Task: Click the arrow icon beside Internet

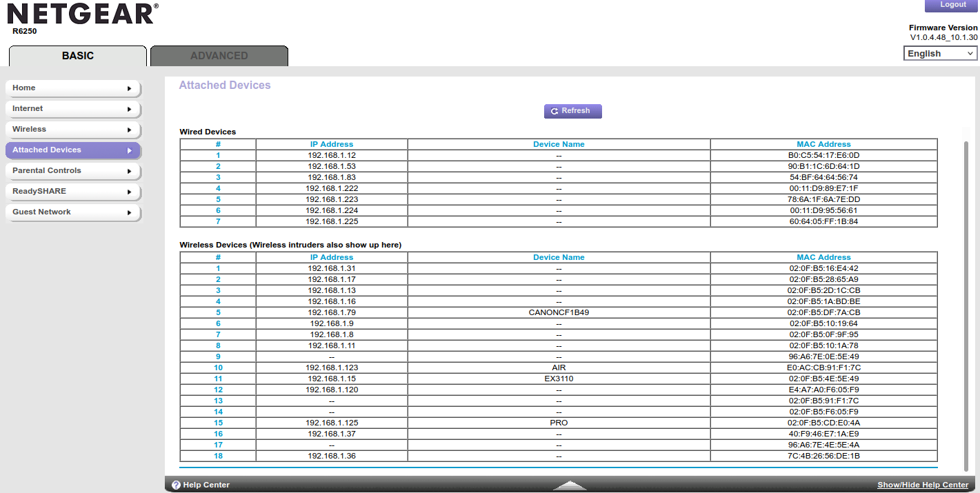Action: (x=129, y=109)
